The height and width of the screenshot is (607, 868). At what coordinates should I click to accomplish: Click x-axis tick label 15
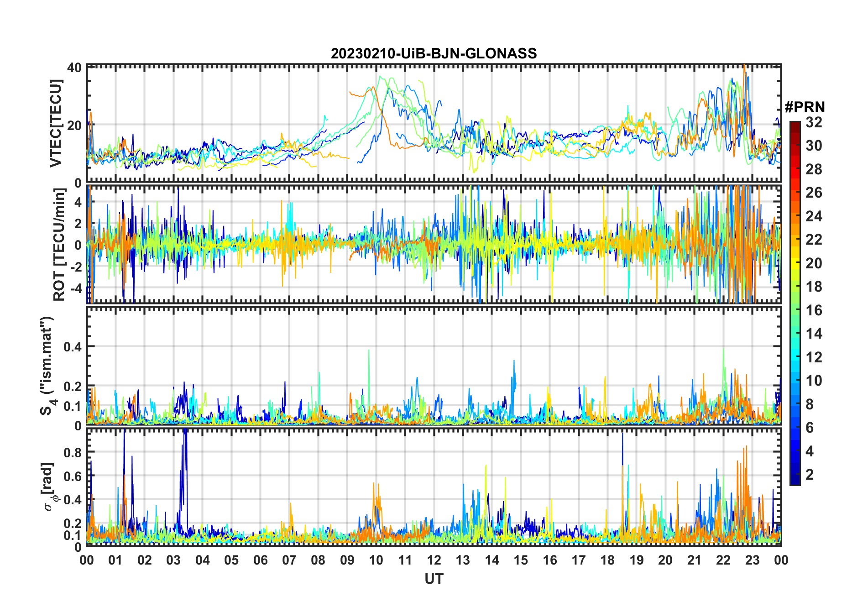pos(521,560)
